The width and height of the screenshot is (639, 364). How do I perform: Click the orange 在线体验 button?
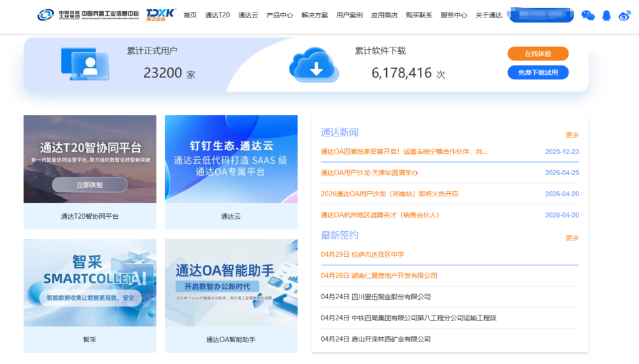point(538,54)
